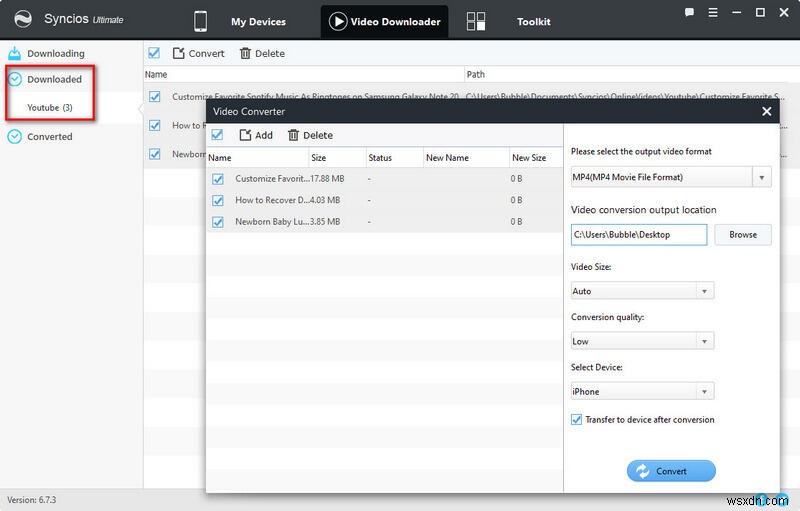
Task: Switch to My Devices tab
Action: click(x=258, y=22)
